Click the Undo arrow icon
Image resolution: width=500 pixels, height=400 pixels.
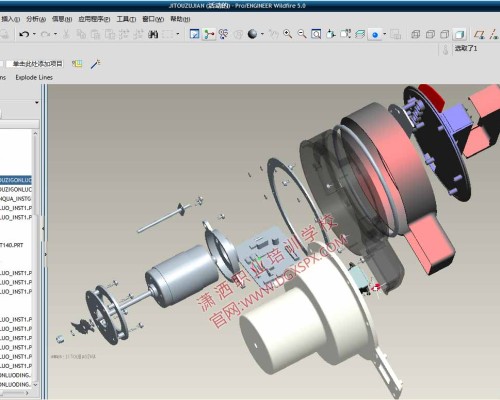coord(24,34)
